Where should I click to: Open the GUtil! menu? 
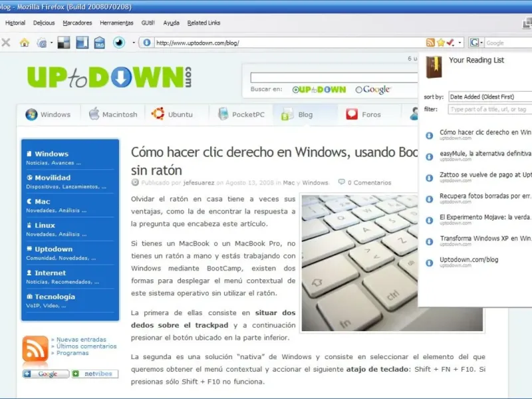pos(148,23)
